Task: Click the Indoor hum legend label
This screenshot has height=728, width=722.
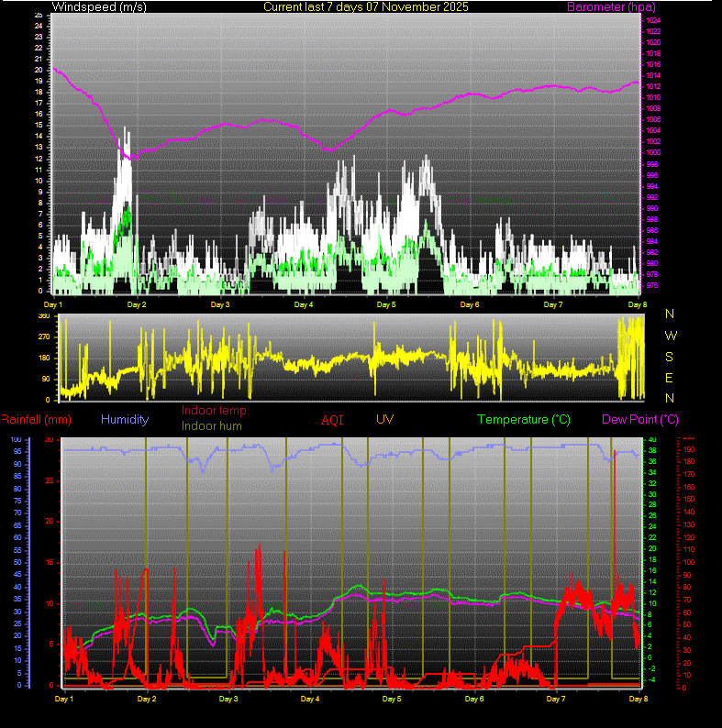Action: coord(214,425)
